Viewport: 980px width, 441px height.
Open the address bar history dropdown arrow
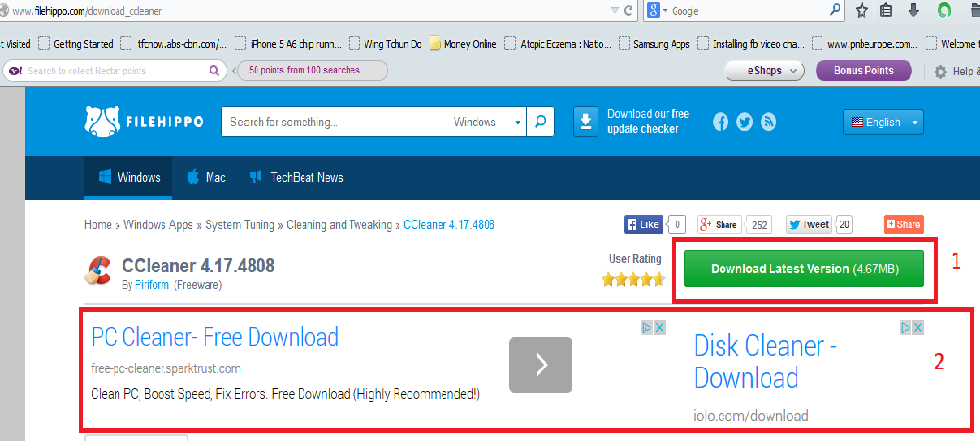615,10
